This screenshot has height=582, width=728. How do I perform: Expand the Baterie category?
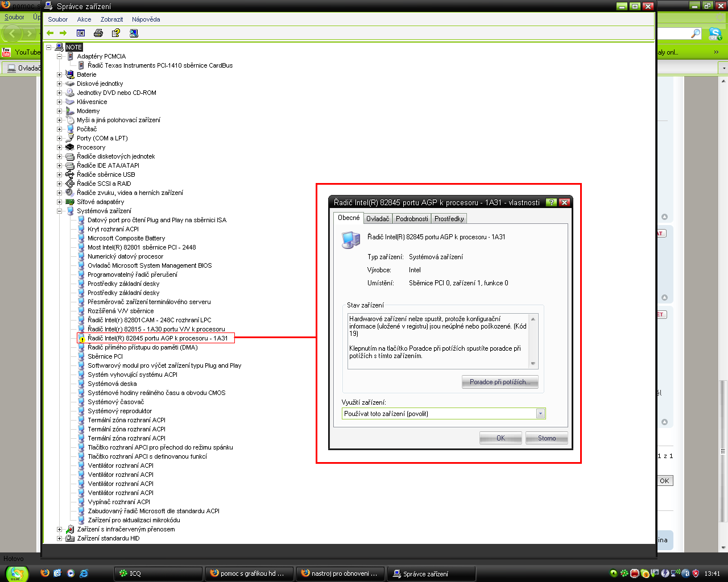(x=59, y=74)
